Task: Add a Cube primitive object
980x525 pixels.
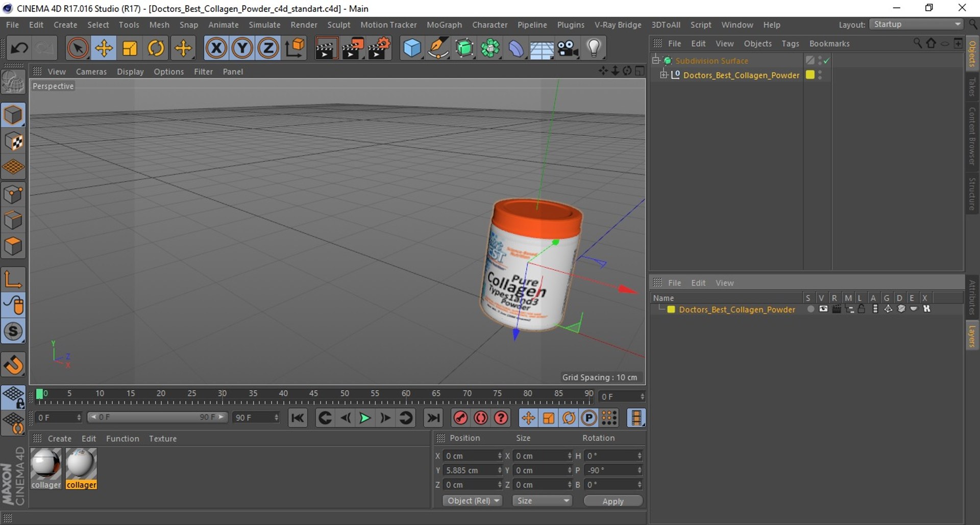Action: click(412, 49)
